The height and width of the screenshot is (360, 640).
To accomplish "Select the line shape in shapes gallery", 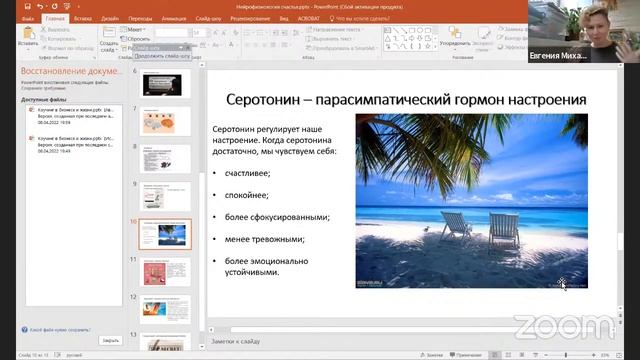I will click(396, 30).
